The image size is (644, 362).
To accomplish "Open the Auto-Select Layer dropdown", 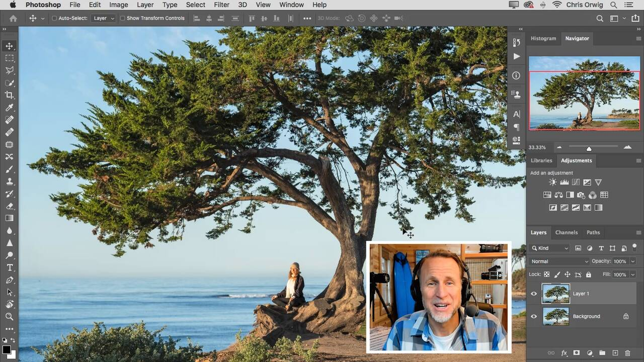I will coord(104,18).
